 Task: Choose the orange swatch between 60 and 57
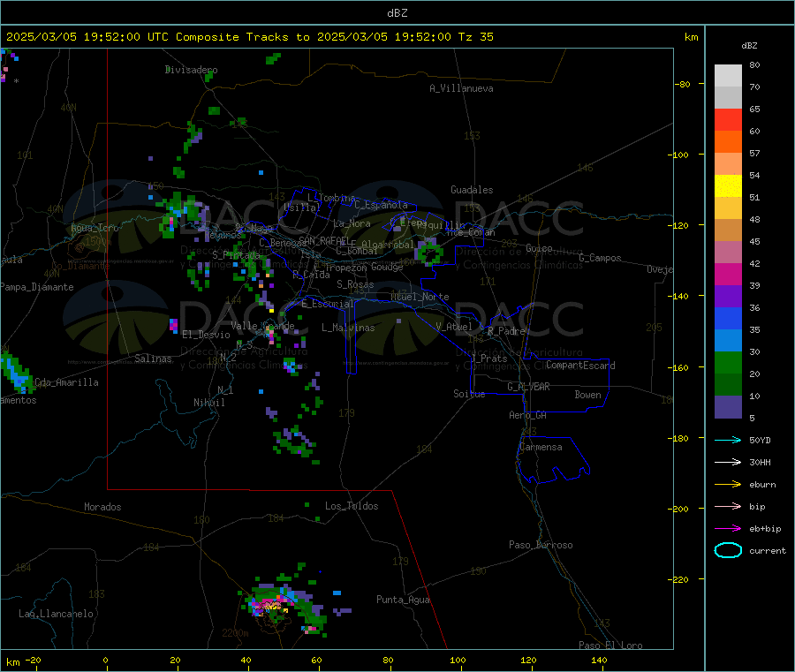pyautogui.click(x=728, y=142)
